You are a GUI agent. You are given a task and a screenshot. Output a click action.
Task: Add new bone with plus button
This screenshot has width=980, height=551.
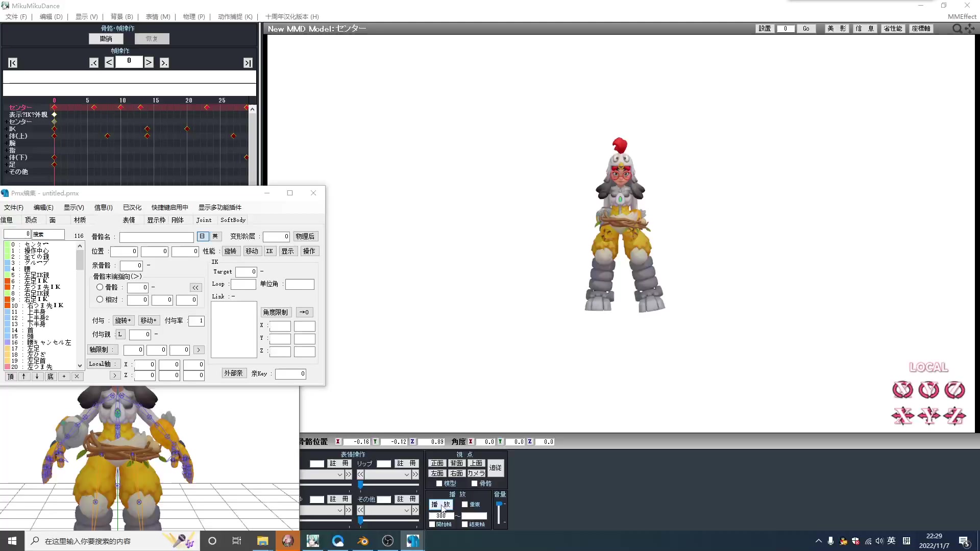point(64,377)
